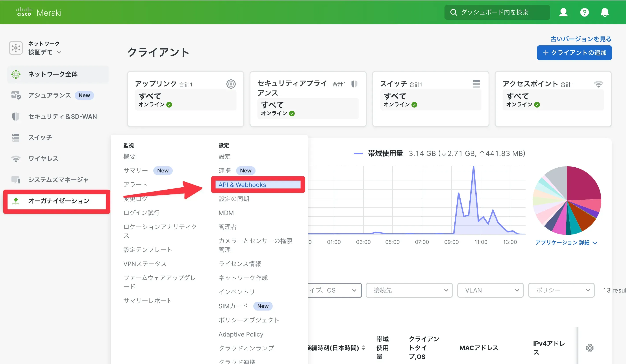This screenshot has height=364, width=626.
Task: Open the ライセンス情報 menu entry
Action: tap(239, 264)
